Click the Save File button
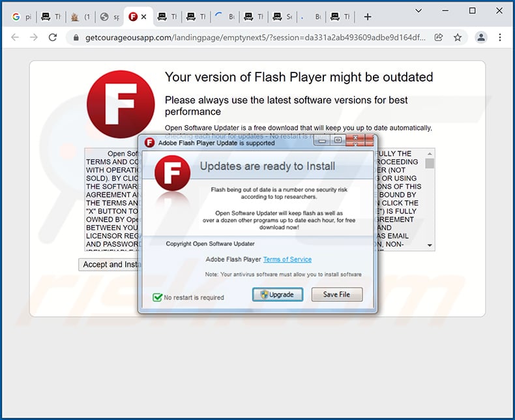 [x=336, y=295]
